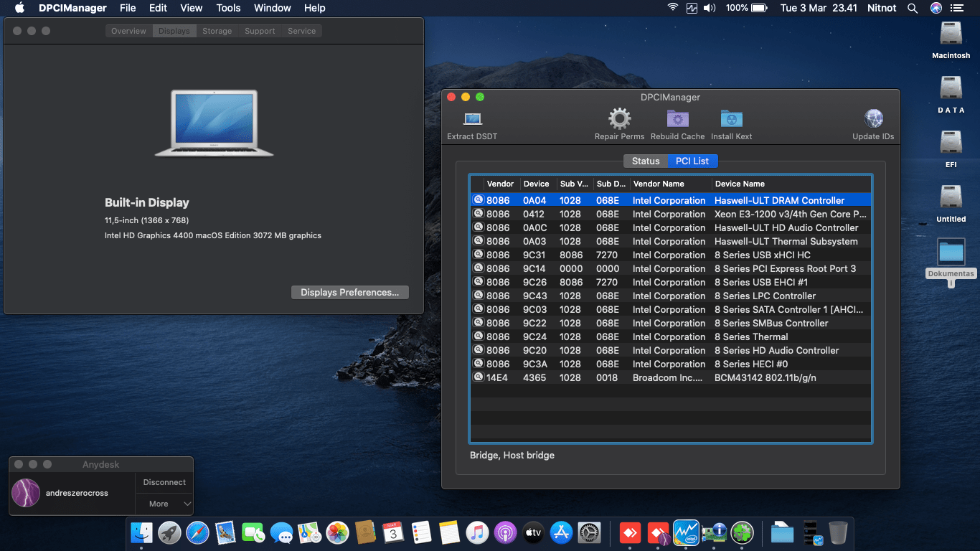Open the Storage tab in About This Mac
The image size is (980, 551).
pos(217,31)
